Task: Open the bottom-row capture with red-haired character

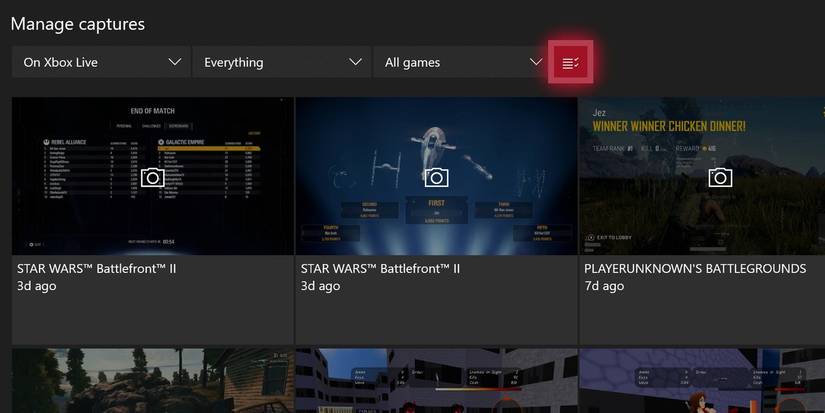Action: tap(702, 380)
